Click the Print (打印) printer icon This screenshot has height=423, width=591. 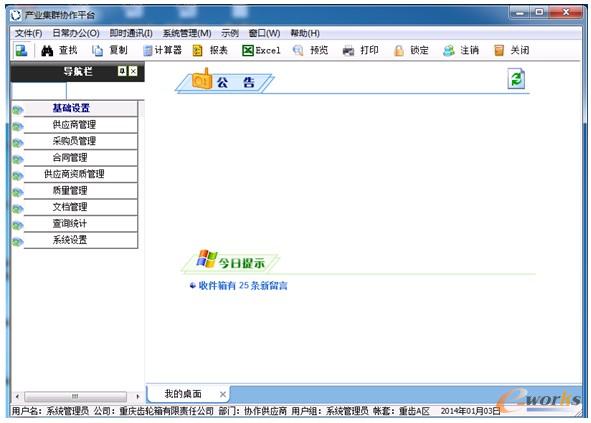point(348,51)
